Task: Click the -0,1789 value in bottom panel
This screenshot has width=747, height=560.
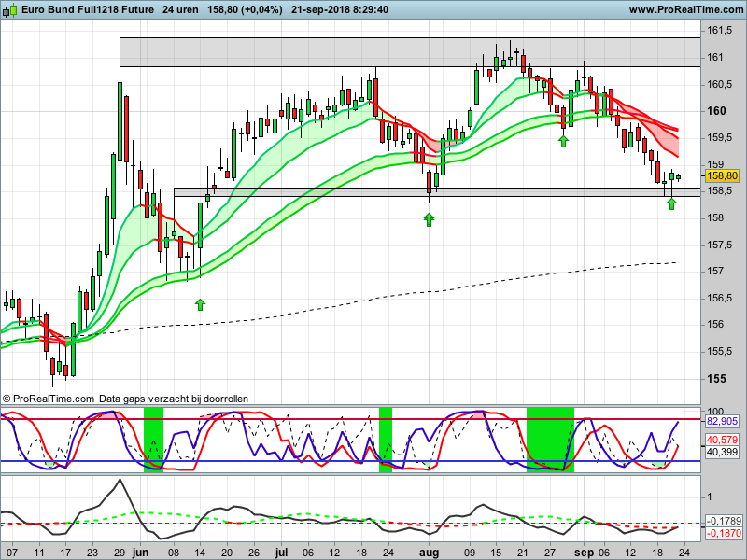Action: 723,521
